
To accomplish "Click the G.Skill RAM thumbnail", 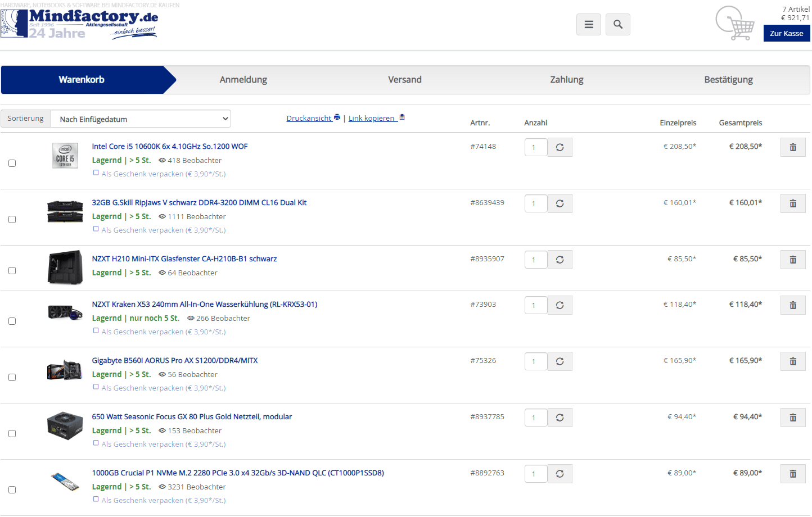I will (x=65, y=212).
